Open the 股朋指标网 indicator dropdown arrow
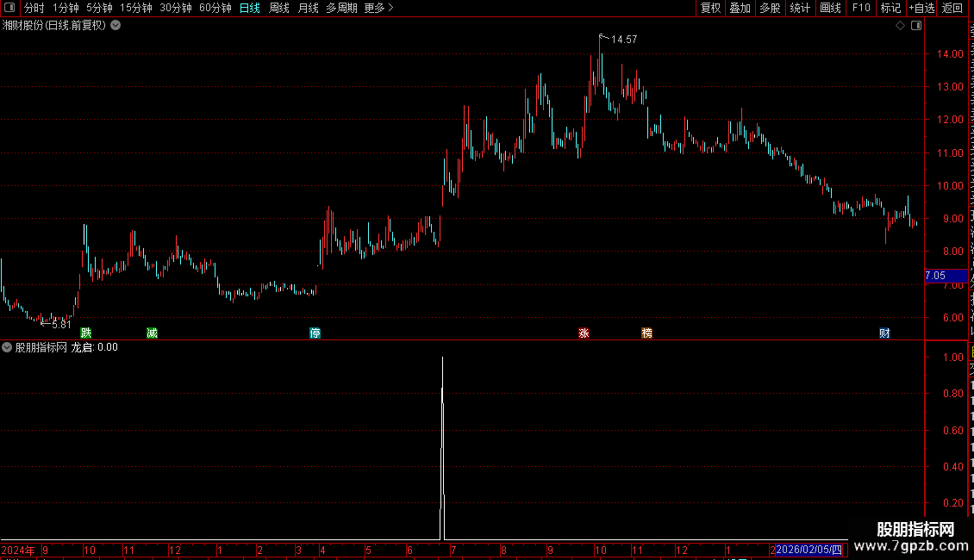Image resolution: width=974 pixels, height=560 pixels. click(x=7, y=348)
